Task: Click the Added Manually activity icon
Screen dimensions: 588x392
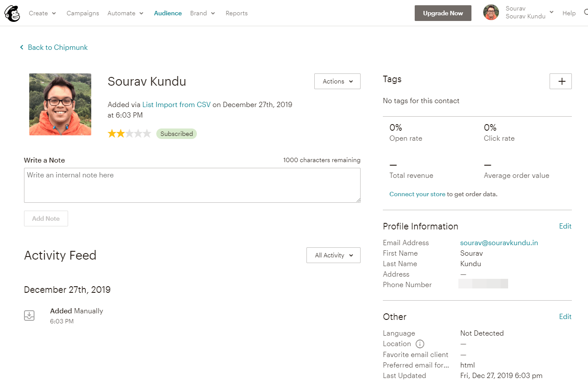Action: 29,315
